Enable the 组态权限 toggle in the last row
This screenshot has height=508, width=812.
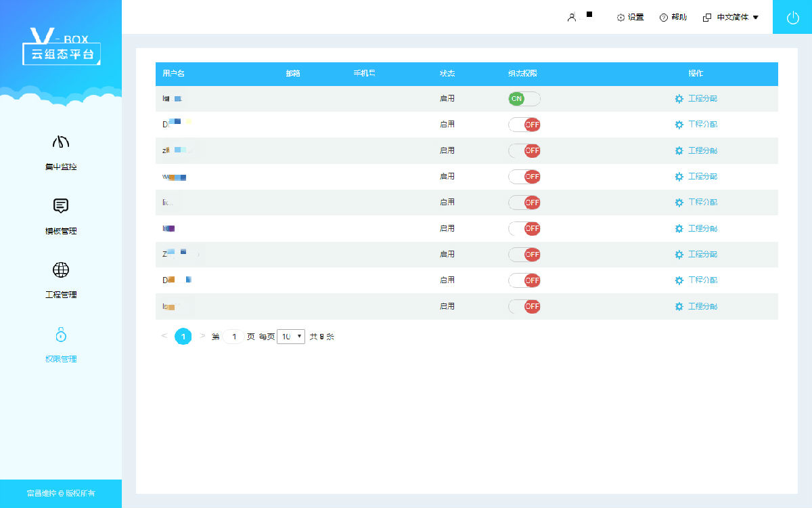point(524,306)
